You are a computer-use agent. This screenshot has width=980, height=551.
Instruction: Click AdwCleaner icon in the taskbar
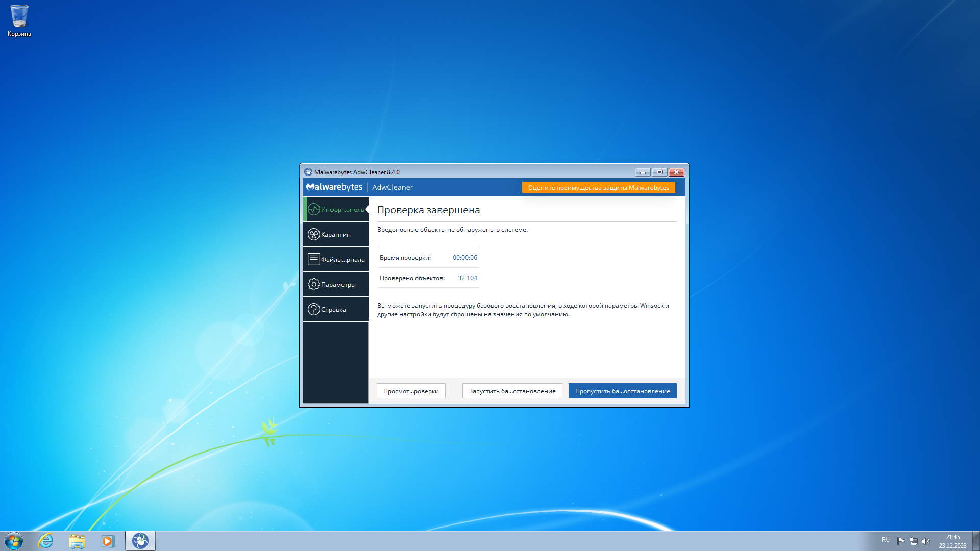tap(140, 541)
